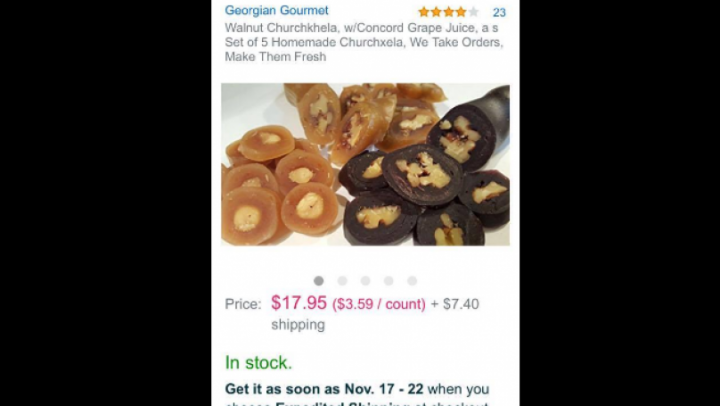This screenshot has width=720, height=406.
Task: Show the fourth carousel image dot
Action: (388, 281)
